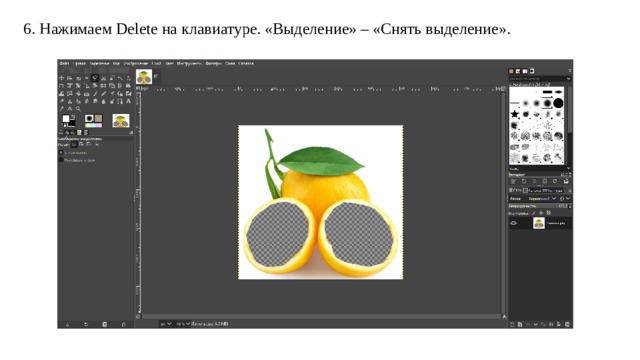The image size is (640, 360).
Task: Swap foreground and background colors arrow
Action: (x=73, y=117)
